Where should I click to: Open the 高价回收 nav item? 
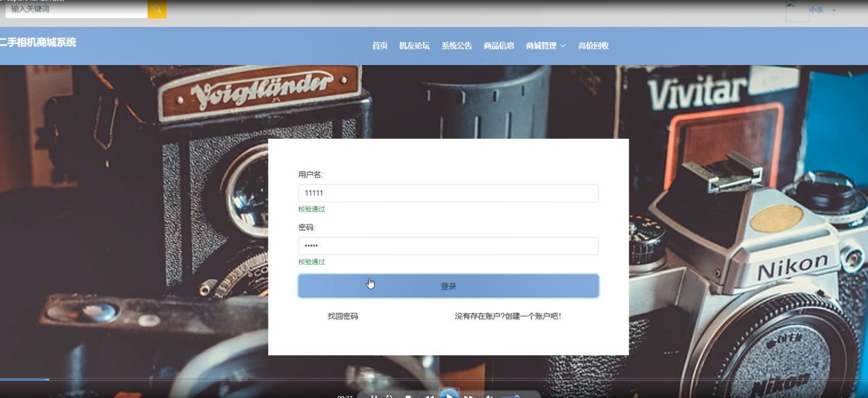point(593,46)
